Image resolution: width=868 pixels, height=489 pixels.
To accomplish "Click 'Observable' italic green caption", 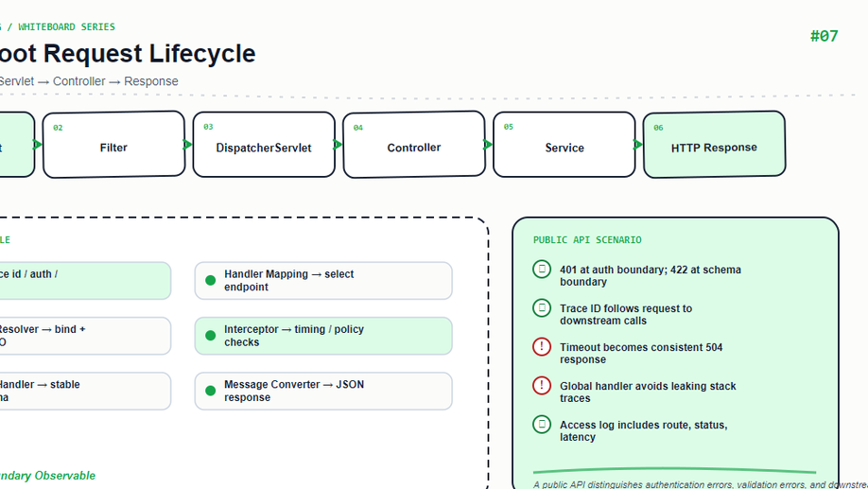I will click(x=64, y=476).
